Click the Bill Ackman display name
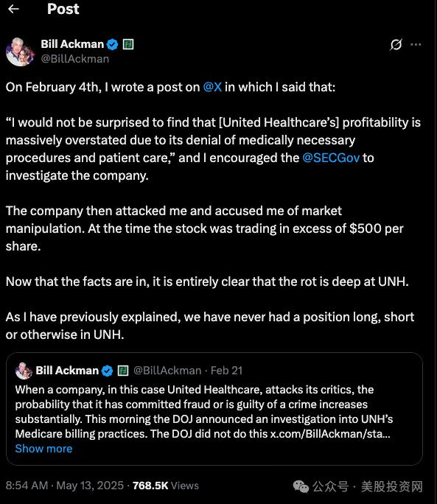Image resolution: width=437 pixels, height=504 pixels. click(x=72, y=44)
